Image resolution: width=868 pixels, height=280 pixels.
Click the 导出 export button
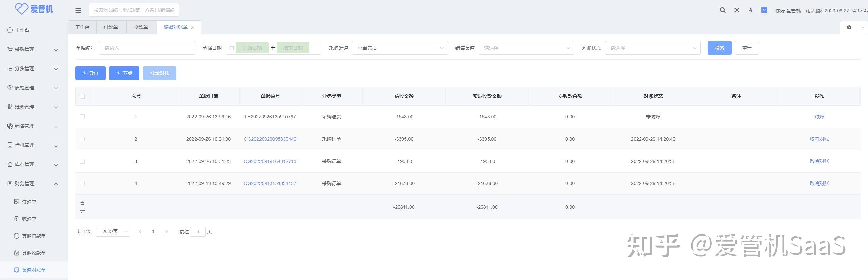tap(90, 73)
